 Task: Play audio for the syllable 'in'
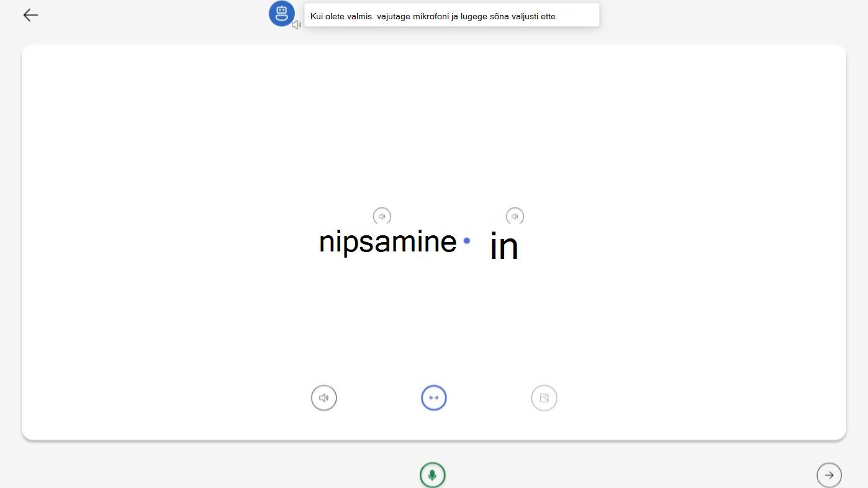[515, 216]
